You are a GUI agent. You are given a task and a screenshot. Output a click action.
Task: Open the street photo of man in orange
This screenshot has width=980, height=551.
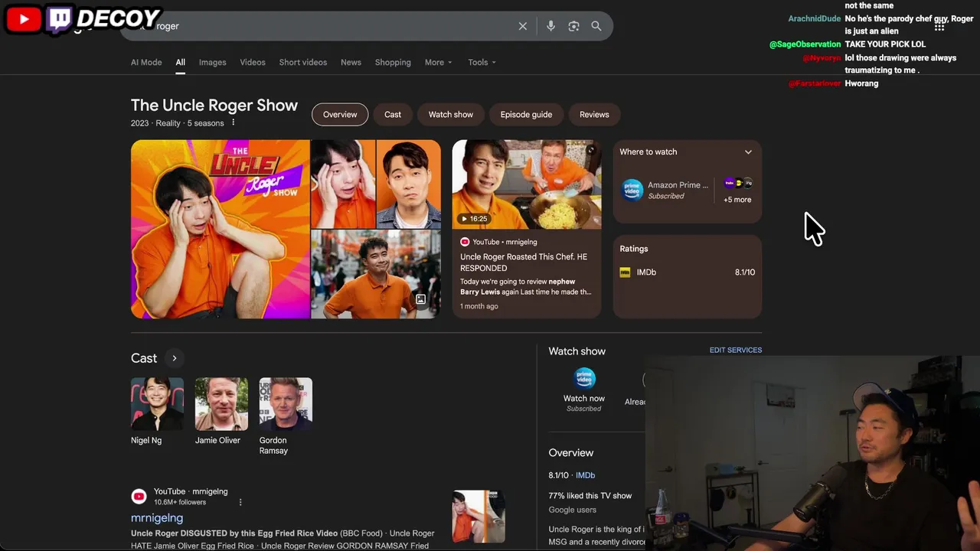pyautogui.click(x=376, y=274)
